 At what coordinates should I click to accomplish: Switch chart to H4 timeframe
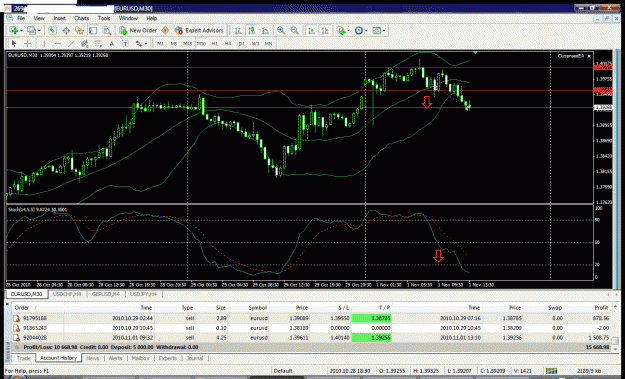click(228, 43)
